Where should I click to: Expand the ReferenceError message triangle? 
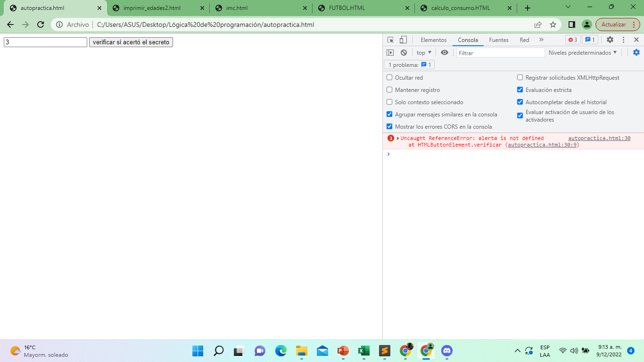(x=398, y=138)
